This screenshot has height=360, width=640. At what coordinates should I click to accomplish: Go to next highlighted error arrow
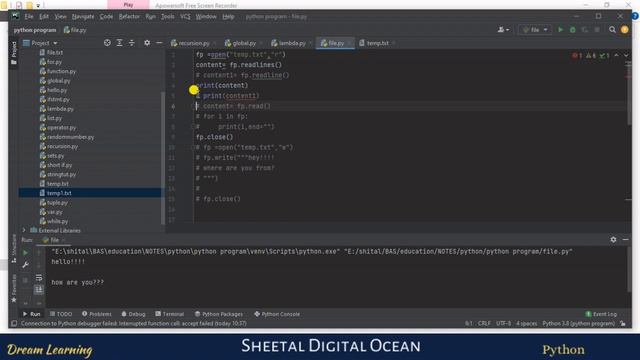626,56
